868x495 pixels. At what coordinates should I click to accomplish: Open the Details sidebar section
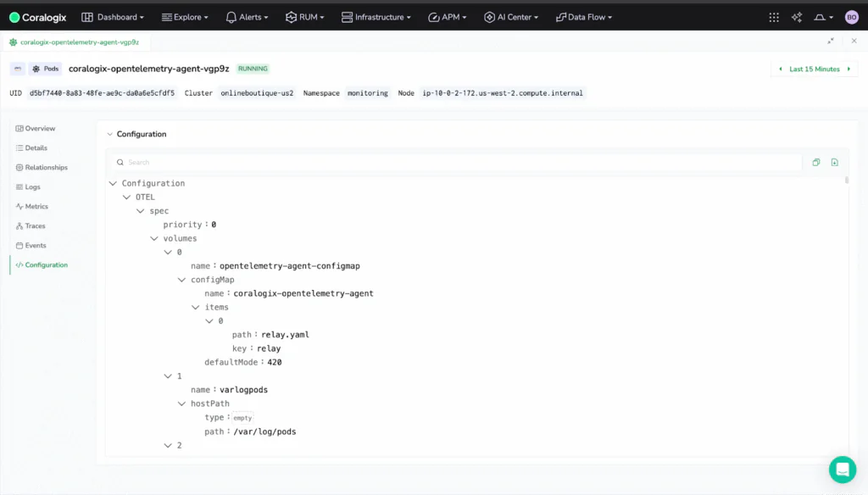(31, 147)
